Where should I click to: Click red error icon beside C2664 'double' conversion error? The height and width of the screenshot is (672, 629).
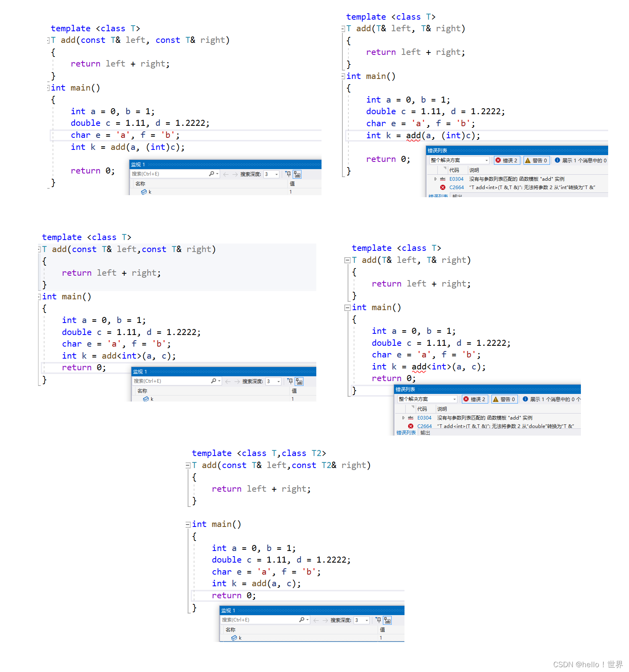pyautogui.click(x=411, y=426)
